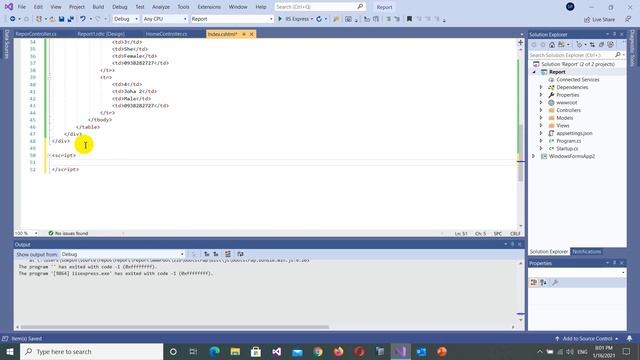Open the Windows Start menu
The width and height of the screenshot is (640, 360).
pyautogui.click(x=10, y=351)
